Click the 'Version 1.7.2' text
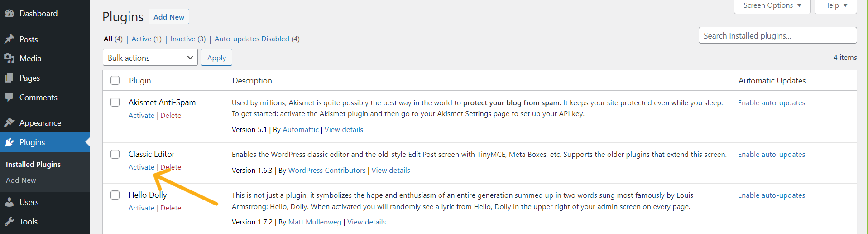The width and height of the screenshot is (868, 234). click(252, 222)
